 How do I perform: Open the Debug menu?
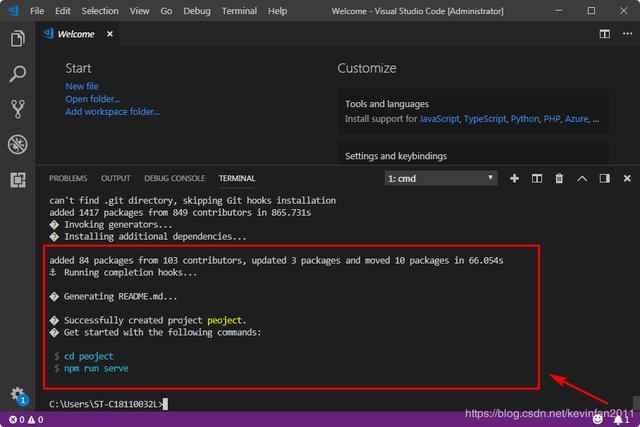pyautogui.click(x=197, y=11)
